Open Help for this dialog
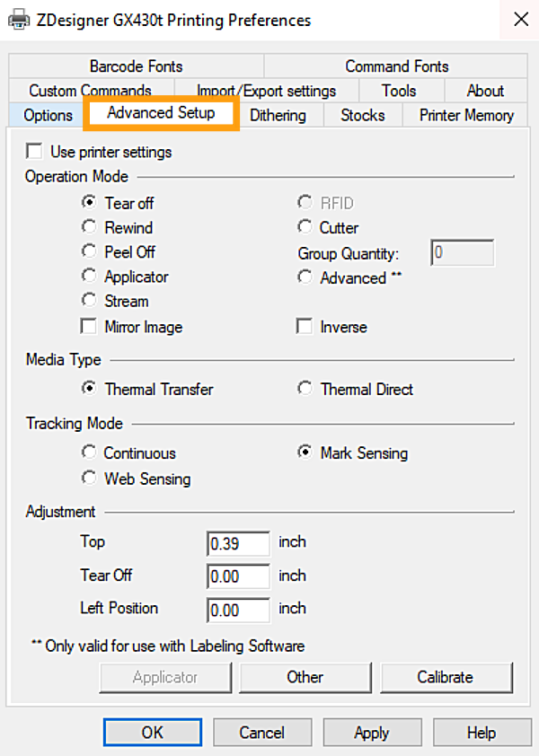Screen dimensions: 539x756 [482, 733]
